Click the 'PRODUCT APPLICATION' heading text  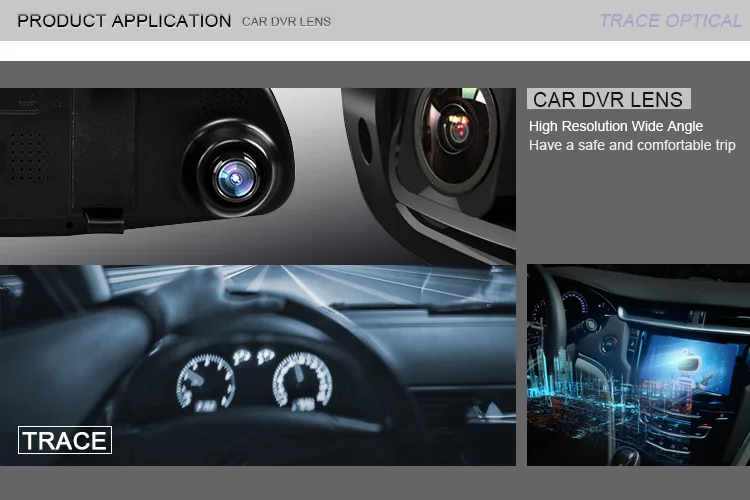(x=124, y=21)
